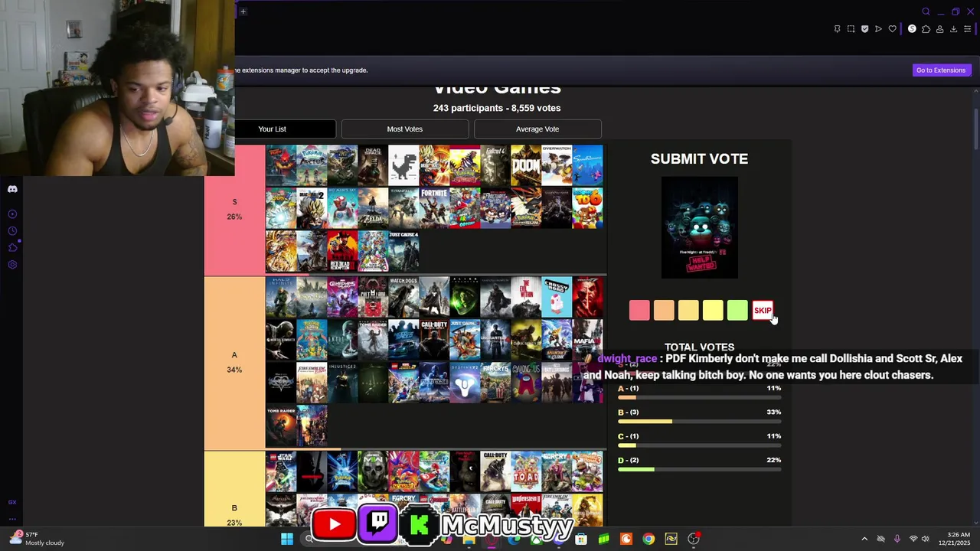Open a new tab with plus button
The height and width of the screenshot is (551, 980).
point(243,11)
